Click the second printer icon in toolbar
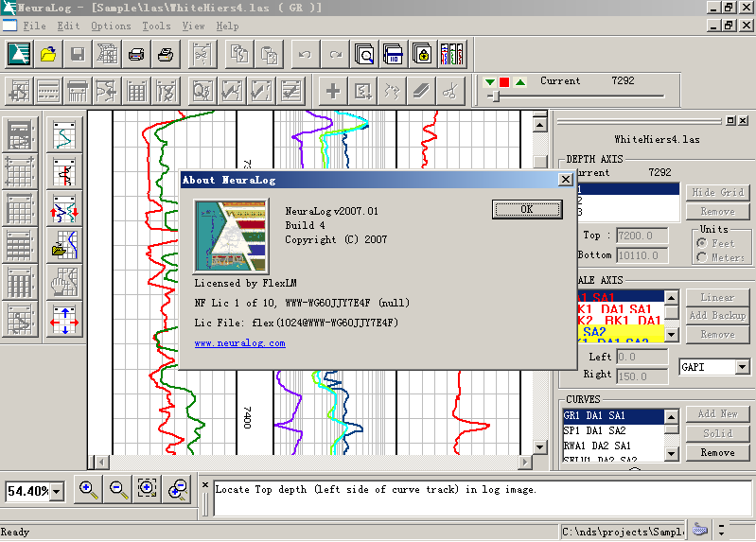This screenshot has width=756, height=542. 166,54
